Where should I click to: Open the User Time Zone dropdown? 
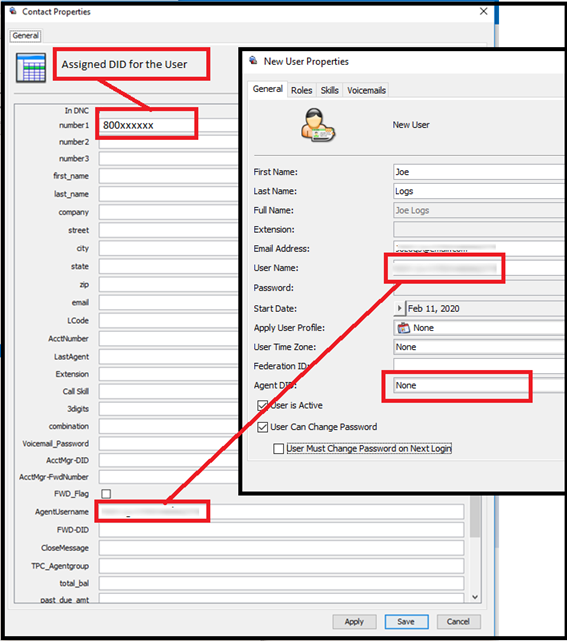pos(479,347)
